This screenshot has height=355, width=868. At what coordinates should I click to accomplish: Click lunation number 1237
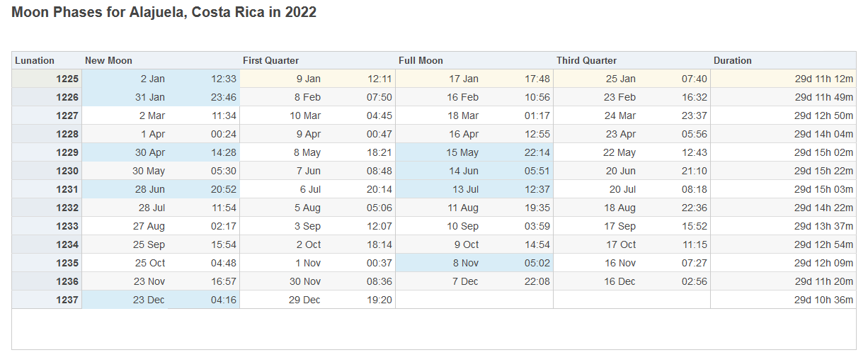(67, 300)
